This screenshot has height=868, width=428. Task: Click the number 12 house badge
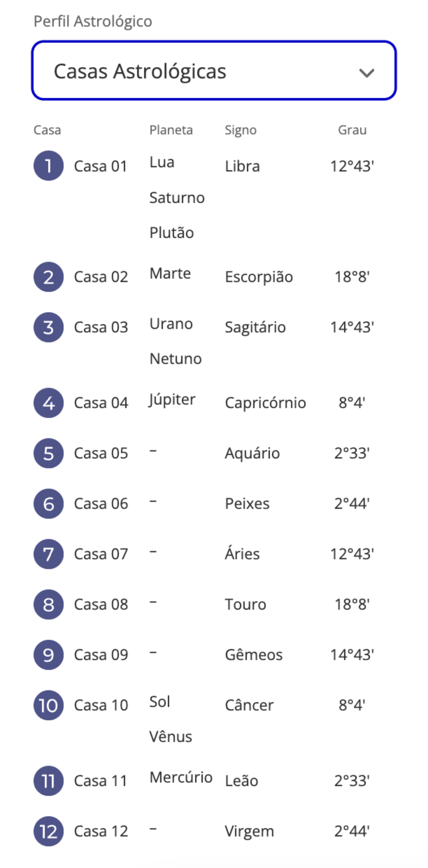48,831
